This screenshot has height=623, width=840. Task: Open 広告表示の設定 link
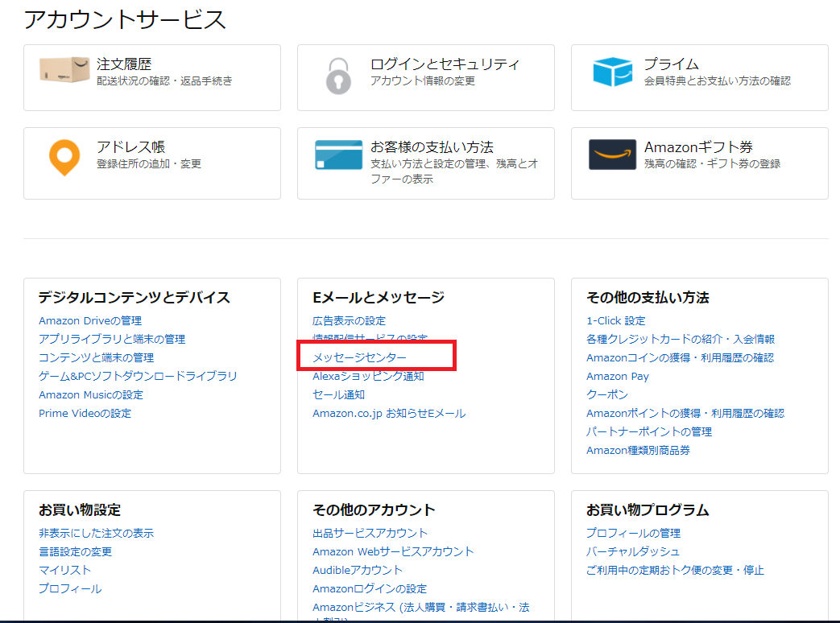point(350,320)
